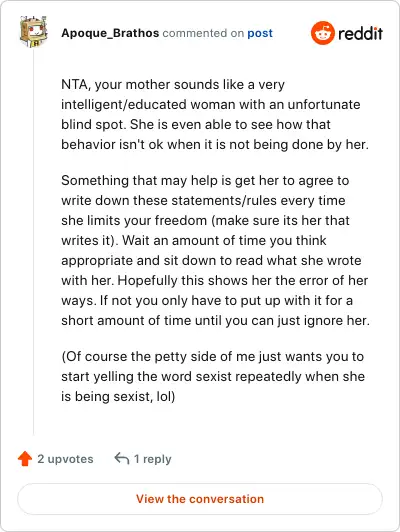Follow the blue "post" link
The image size is (400, 532).
click(260, 33)
